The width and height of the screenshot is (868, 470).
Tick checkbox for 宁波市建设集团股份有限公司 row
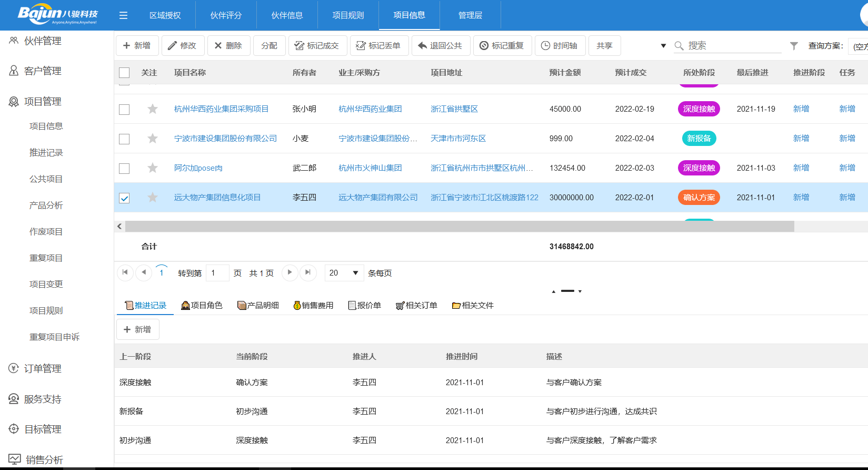[124, 139]
